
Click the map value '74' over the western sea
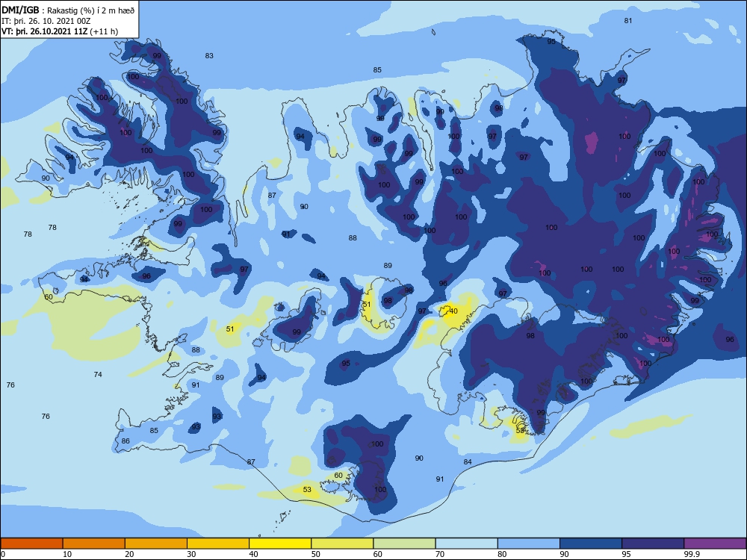click(x=98, y=375)
